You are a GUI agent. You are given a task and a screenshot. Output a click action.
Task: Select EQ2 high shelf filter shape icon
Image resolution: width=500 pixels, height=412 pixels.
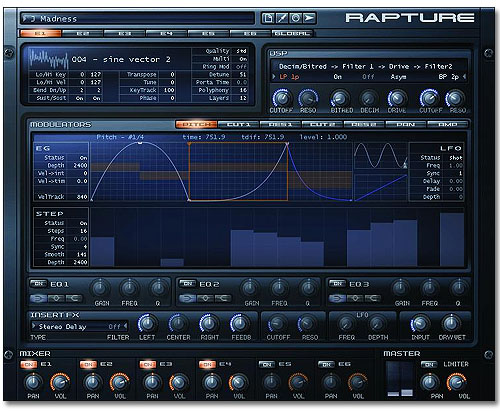(x=223, y=298)
